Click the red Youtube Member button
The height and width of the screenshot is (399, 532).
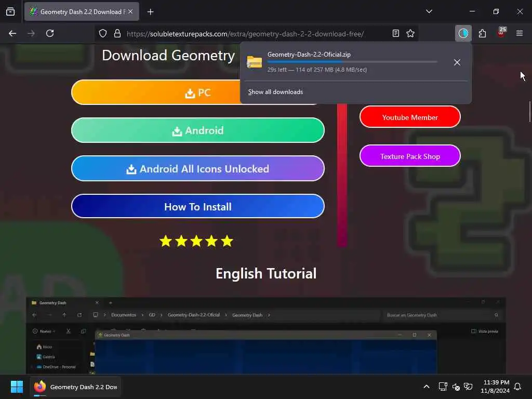click(x=410, y=117)
